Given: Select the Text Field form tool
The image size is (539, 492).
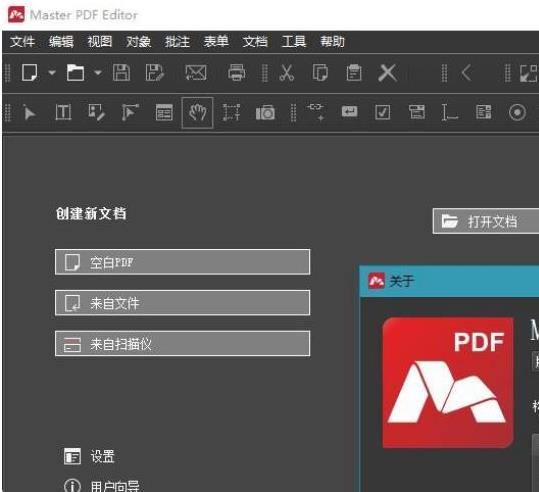Looking at the screenshot, I should coord(450,112).
